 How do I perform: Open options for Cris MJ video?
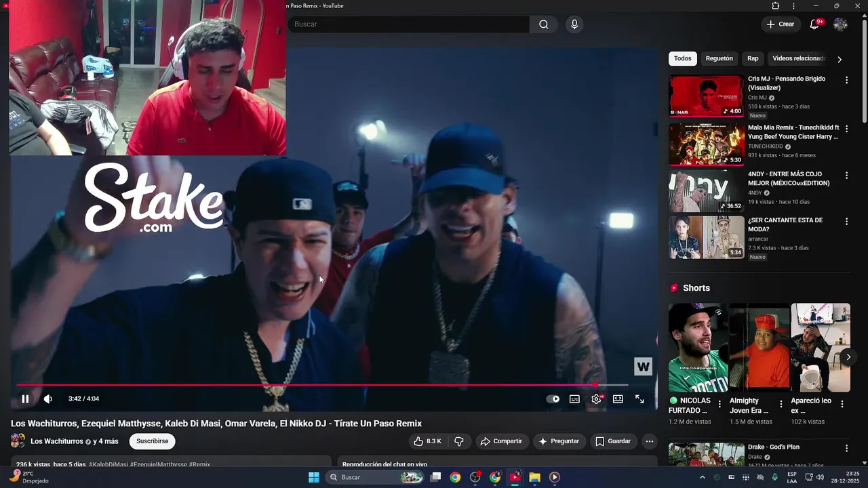pos(846,80)
